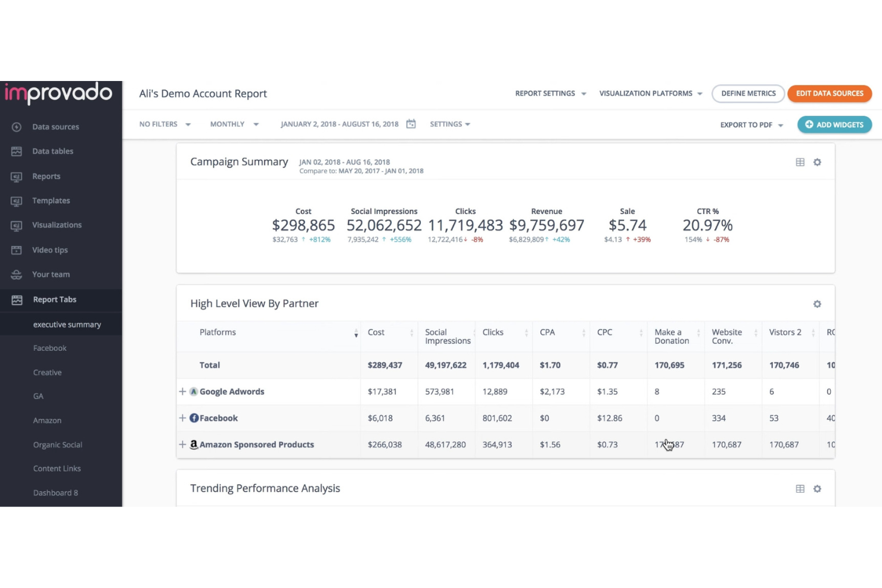The width and height of the screenshot is (882, 588).
Task: Expand the Amazon Sponsored Products row
Action: (182, 444)
